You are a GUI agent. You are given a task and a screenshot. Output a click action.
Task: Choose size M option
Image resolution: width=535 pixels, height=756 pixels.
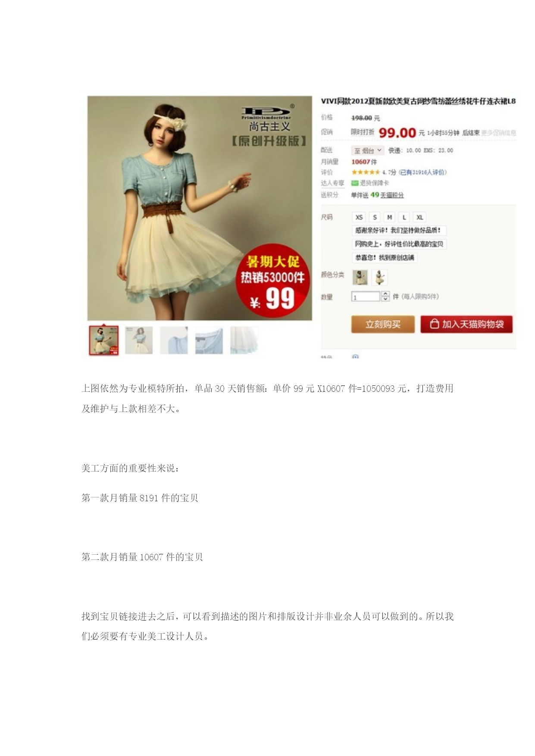point(389,217)
